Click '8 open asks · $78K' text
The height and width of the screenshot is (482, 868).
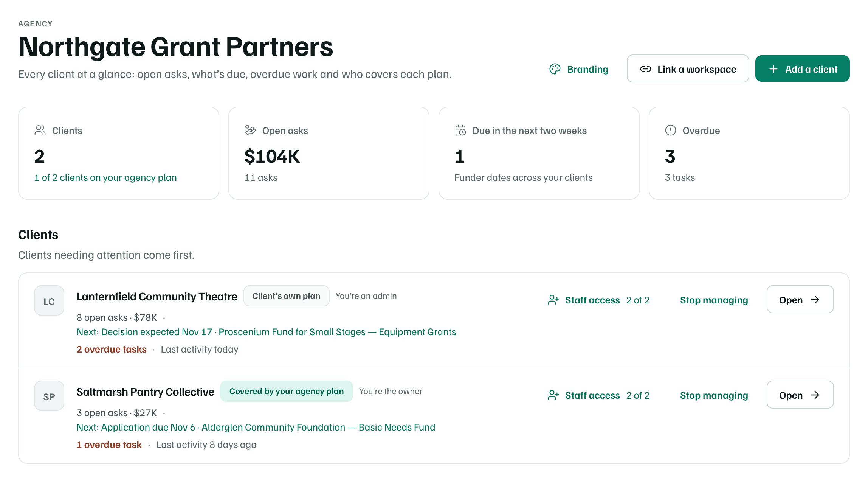click(x=116, y=317)
